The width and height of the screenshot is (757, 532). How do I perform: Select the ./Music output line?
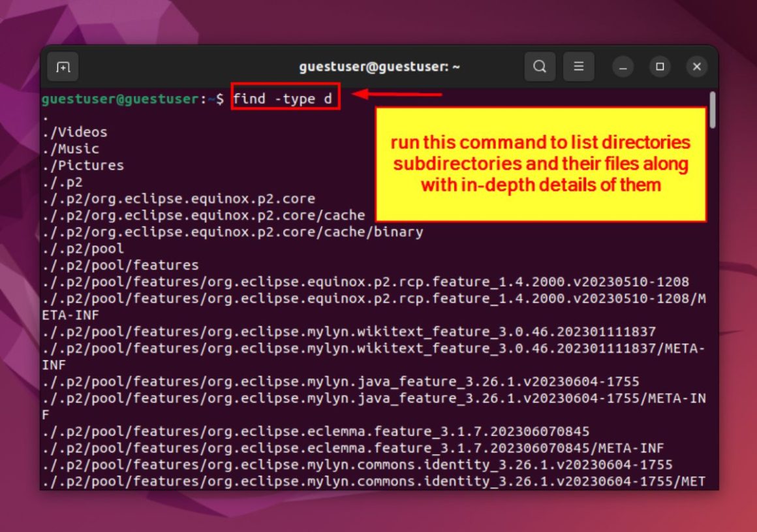tap(70, 149)
